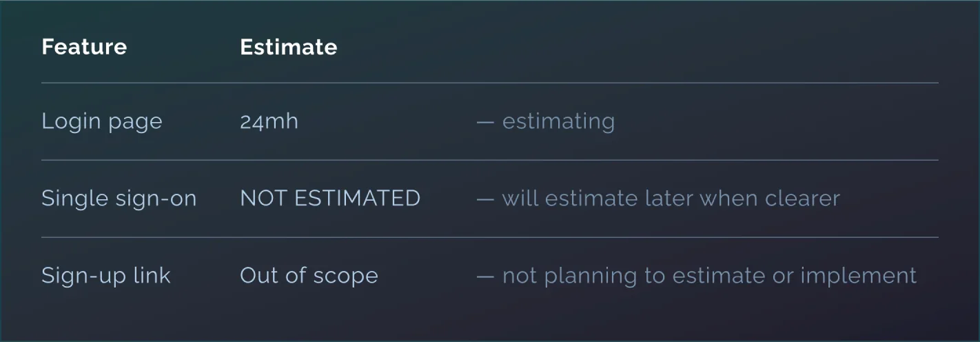Click the 'estimating' note text

tap(558, 121)
